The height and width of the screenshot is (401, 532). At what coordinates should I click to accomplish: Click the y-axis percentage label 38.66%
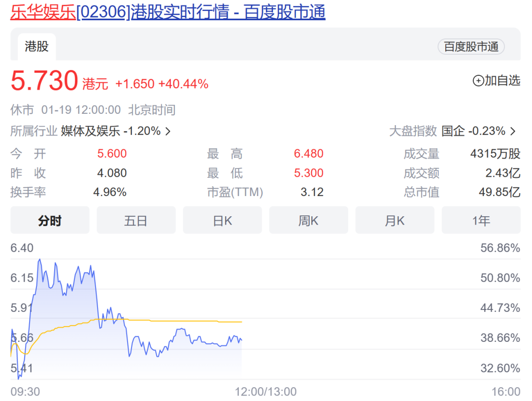pos(500,338)
